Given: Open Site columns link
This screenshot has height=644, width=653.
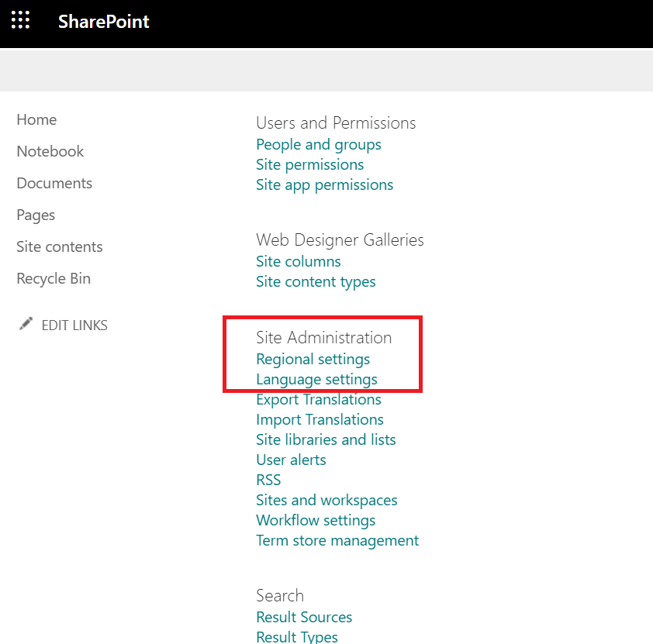Looking at the screenshot, I should tap(298, 262).
